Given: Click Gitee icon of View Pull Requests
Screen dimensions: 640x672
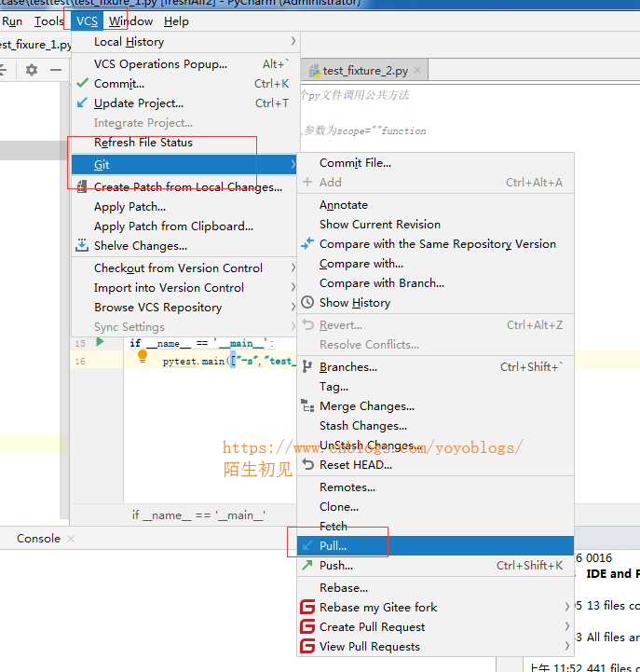Looking at the screenshot, I should 307,646.
